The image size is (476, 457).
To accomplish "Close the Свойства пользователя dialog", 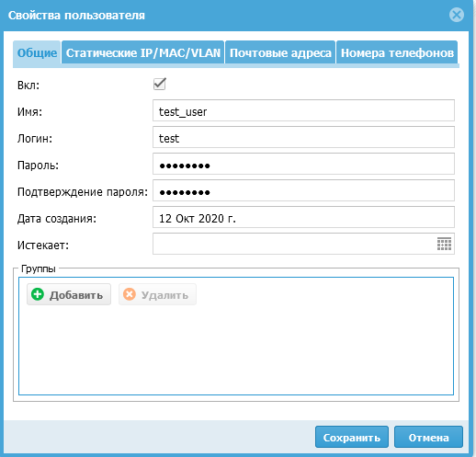I will pos(457,15).
